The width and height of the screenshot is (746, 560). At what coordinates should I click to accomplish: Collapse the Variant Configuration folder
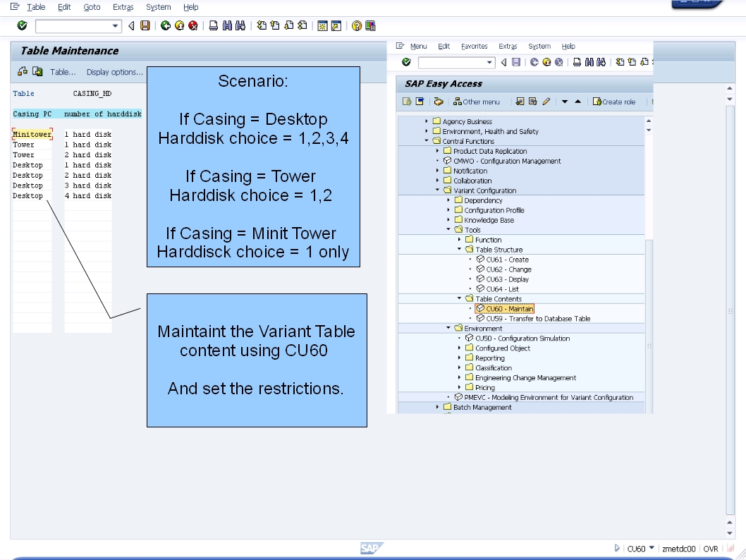tap(437, 190)
